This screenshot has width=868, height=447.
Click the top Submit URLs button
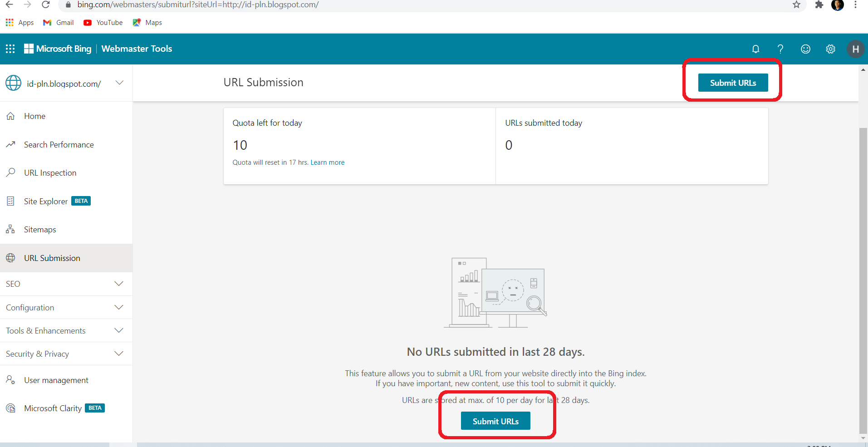pyautogui.click(x=733, y=83)
